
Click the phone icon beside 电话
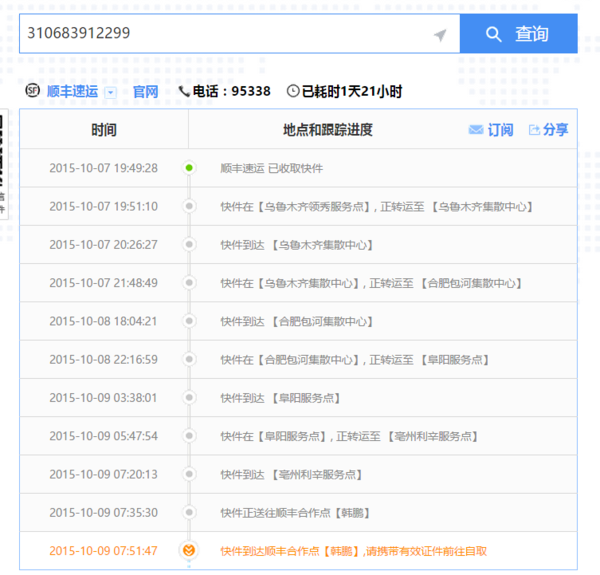pyautogui.click(x=184, y=91)
